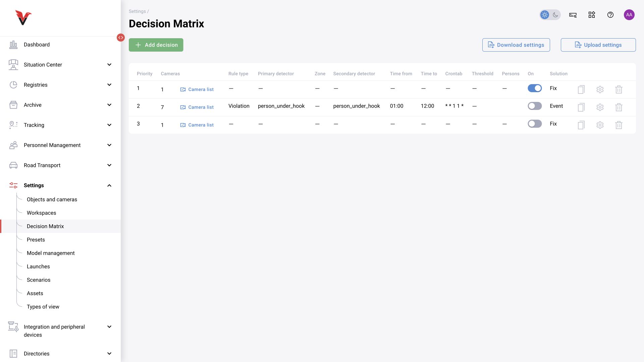
Task: Open Camera list for priority 1 row
Action: 197,89
